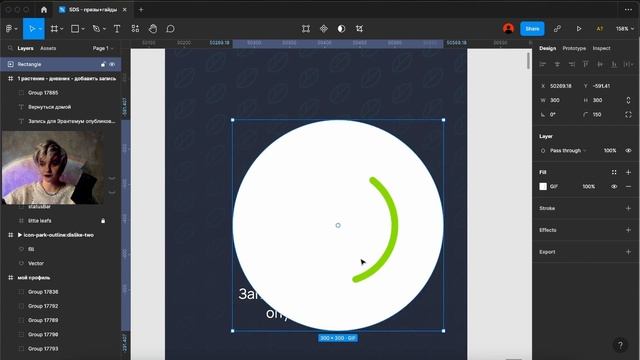Align selection top icon
Viewport: 640px width, 360px height.
(x=586, y=64)
